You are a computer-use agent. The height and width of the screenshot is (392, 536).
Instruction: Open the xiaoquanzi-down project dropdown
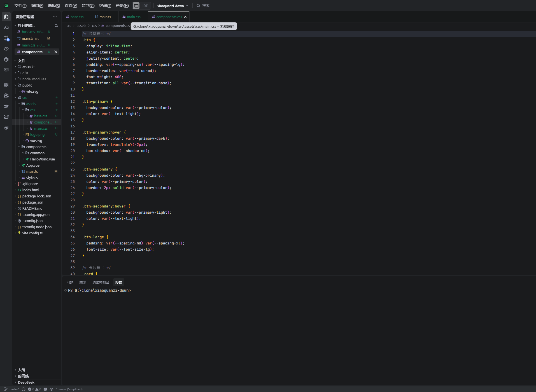[x=173, y=6]
